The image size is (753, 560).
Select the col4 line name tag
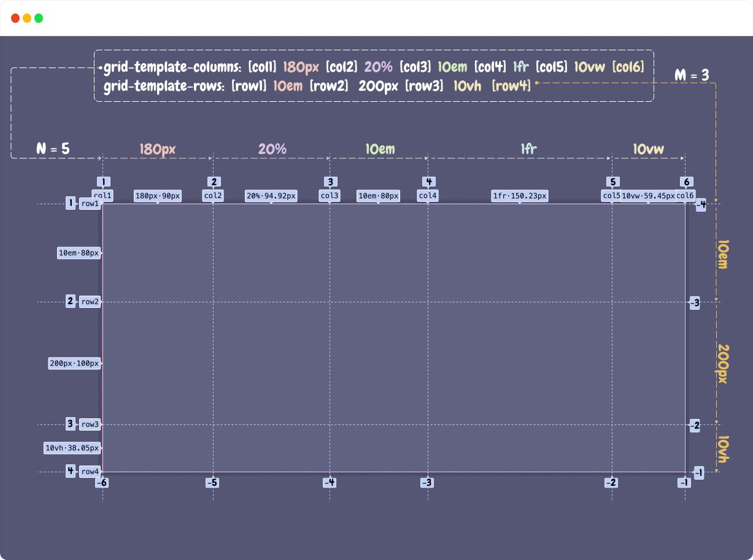pyautogui.click(x=428, y=196)
